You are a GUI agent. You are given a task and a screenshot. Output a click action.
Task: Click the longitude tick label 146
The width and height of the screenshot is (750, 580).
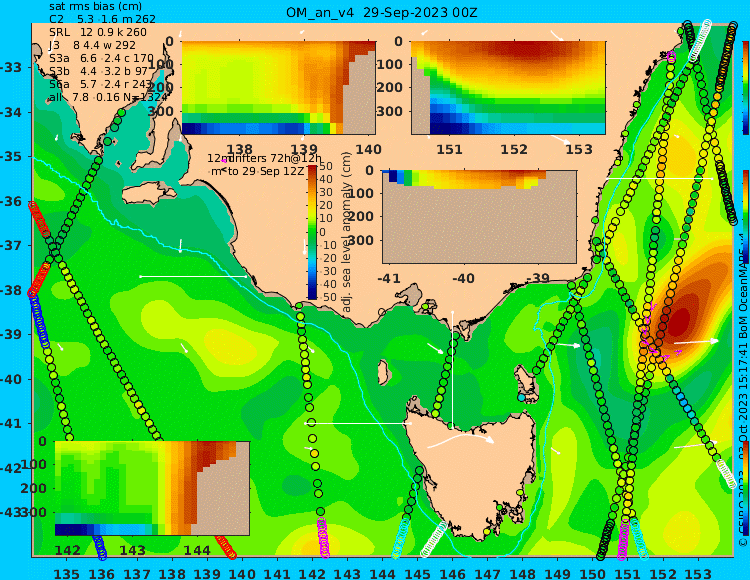[452, 573]
